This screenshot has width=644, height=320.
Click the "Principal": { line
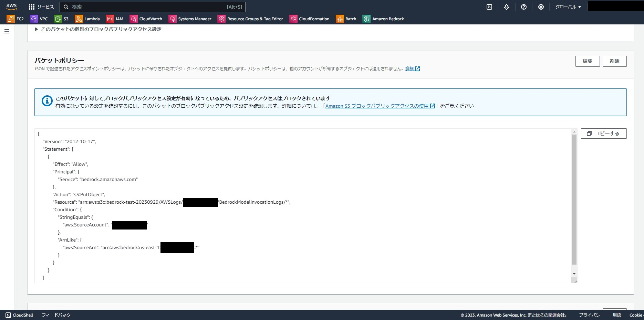pos(66,172)
